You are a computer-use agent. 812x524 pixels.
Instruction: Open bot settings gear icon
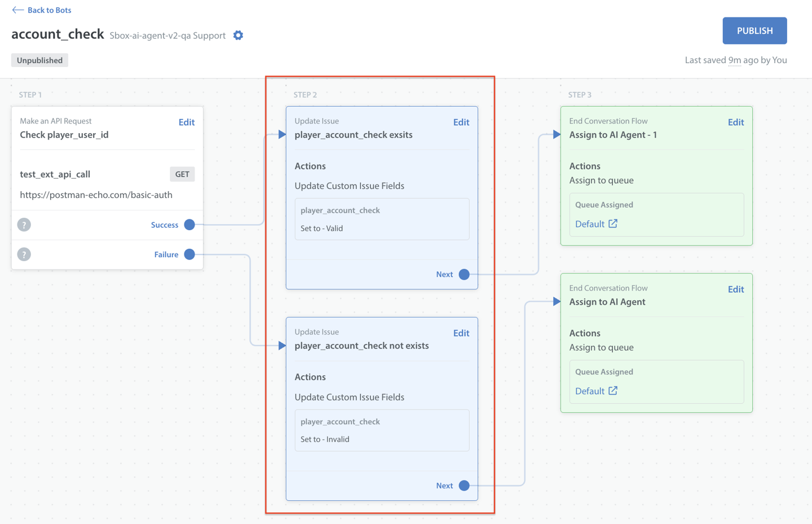(x=238, y=36)
